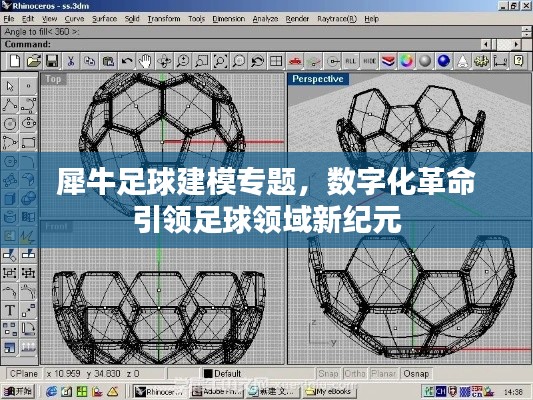Open the Transform menu
The height and width of the screenshot is (400, 533).
164,19
